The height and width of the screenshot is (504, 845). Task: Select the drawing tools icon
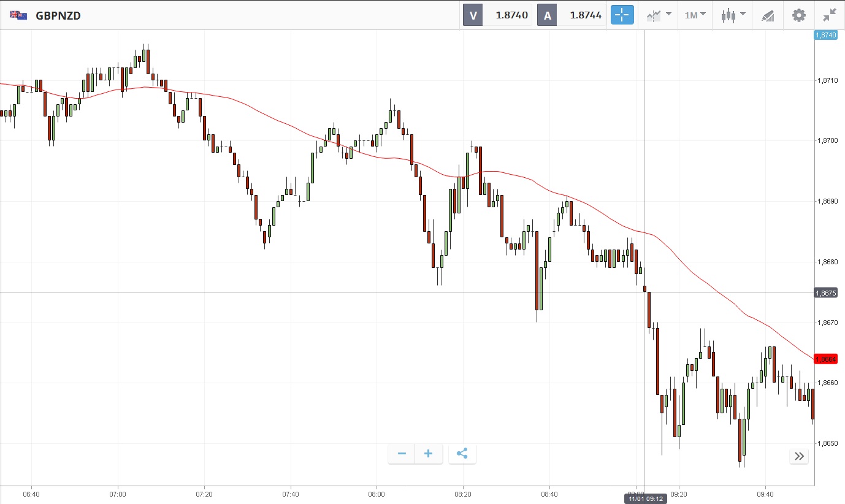click(768, 15)
